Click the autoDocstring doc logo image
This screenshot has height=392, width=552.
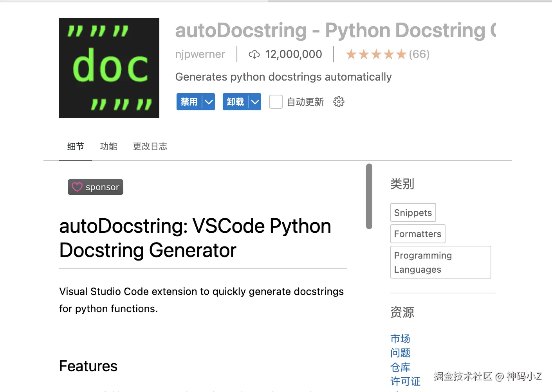[x=109, y=68]
